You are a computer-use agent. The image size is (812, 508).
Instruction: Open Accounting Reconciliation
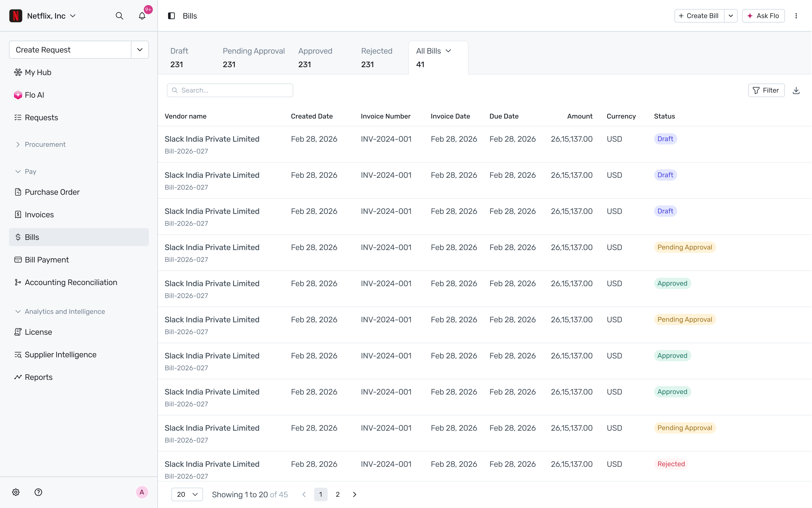coord(79,282)
